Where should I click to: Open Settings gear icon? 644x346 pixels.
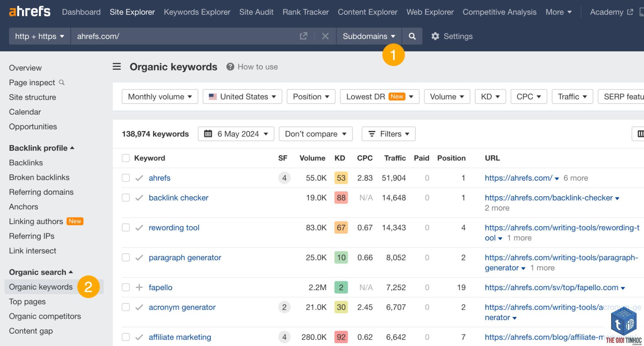tap(435, 36)
